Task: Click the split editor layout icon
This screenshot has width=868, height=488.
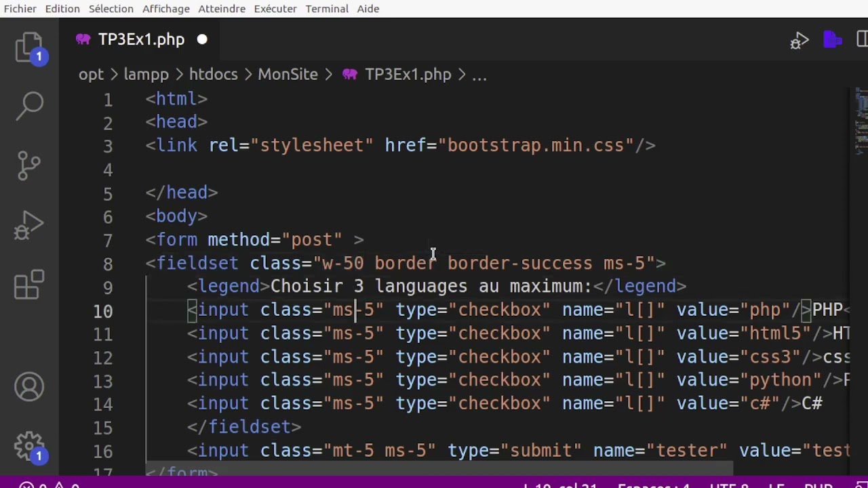Action: tap(863, 40)
